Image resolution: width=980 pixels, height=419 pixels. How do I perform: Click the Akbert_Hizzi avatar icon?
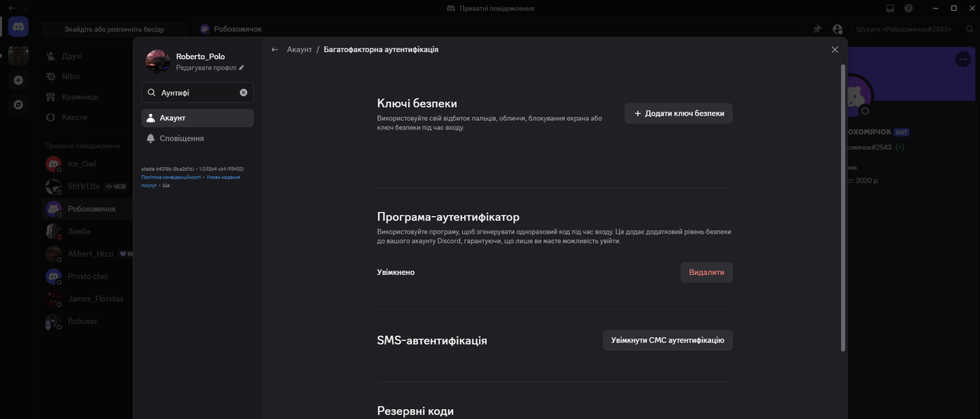coord(54,254)
